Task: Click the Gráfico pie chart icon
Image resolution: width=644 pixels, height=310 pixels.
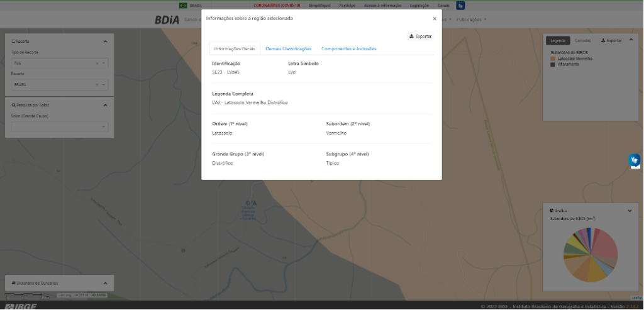Action: (x=552, y=211)
